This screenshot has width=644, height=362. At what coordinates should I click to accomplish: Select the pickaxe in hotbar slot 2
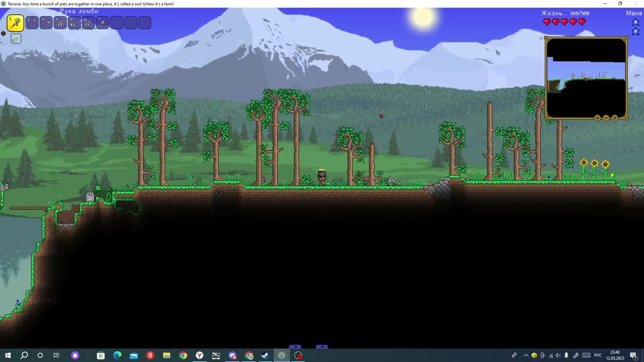click(x=32, y=23)
